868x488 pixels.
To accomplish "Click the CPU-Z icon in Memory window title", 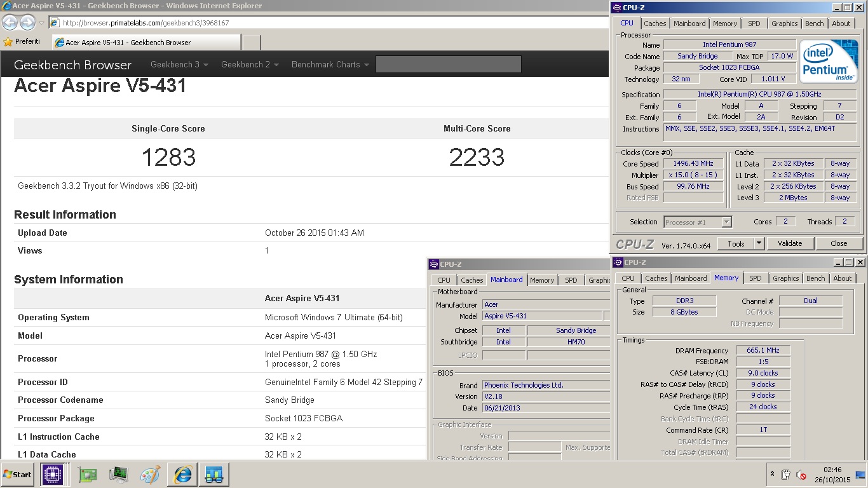I will [618, 262].
